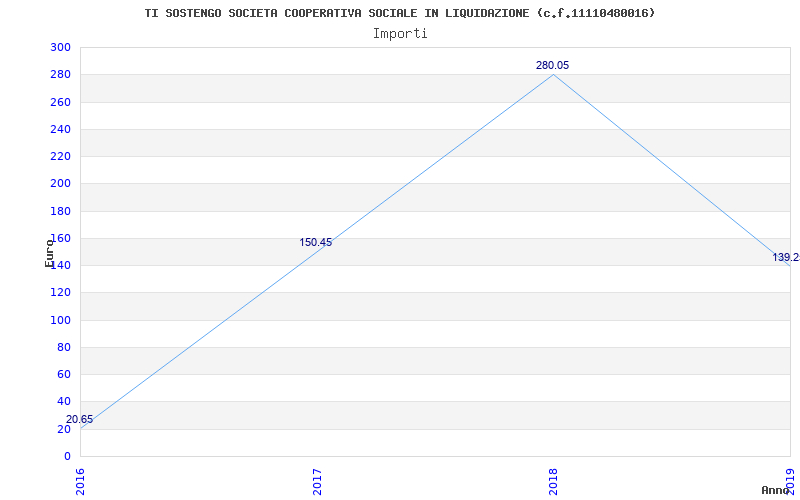This screenshot has width=800, height=500.
Task: Click the 200 y-axis tick label
Action: point(60,184)
